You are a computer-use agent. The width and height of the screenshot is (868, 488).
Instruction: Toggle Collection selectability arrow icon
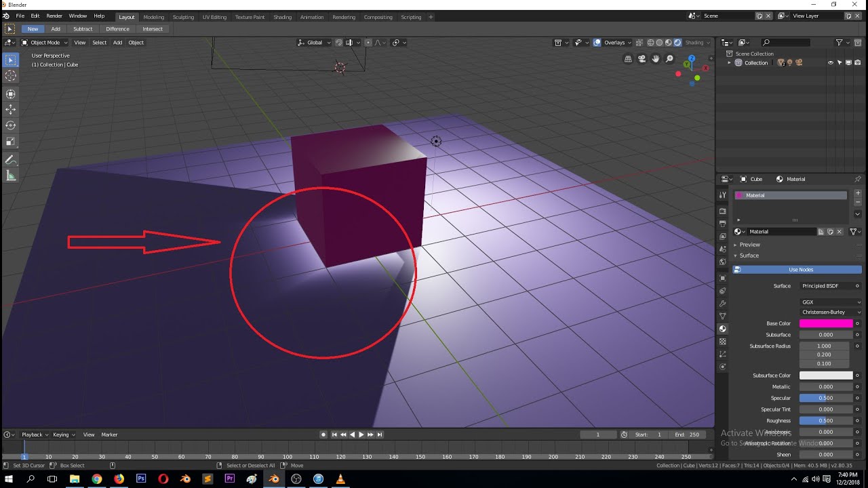coord(840,62)
